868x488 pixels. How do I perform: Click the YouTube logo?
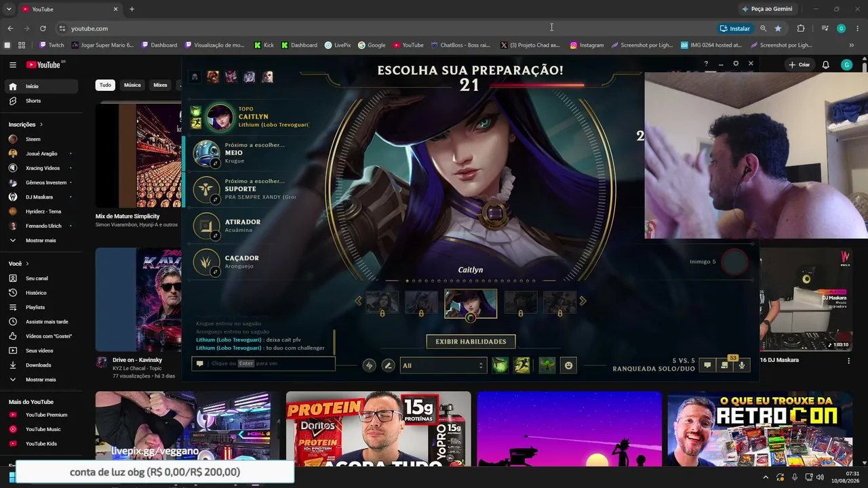click(43, 65)
